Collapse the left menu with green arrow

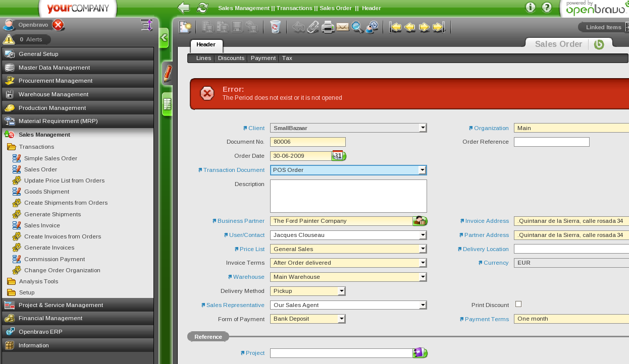(x=164, y=38)
